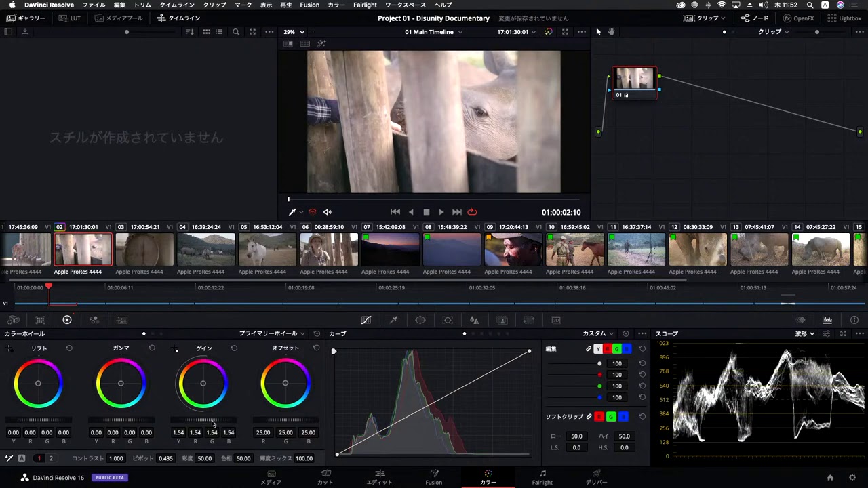
Task: Open the Color Match palette
Action: tap(41, 320)
